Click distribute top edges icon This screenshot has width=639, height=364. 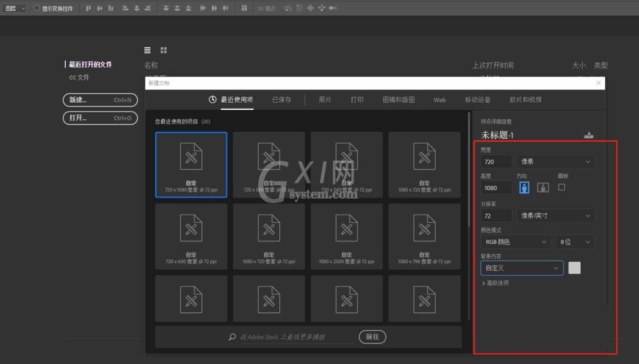pyautogui.click(x=166, y=8)
